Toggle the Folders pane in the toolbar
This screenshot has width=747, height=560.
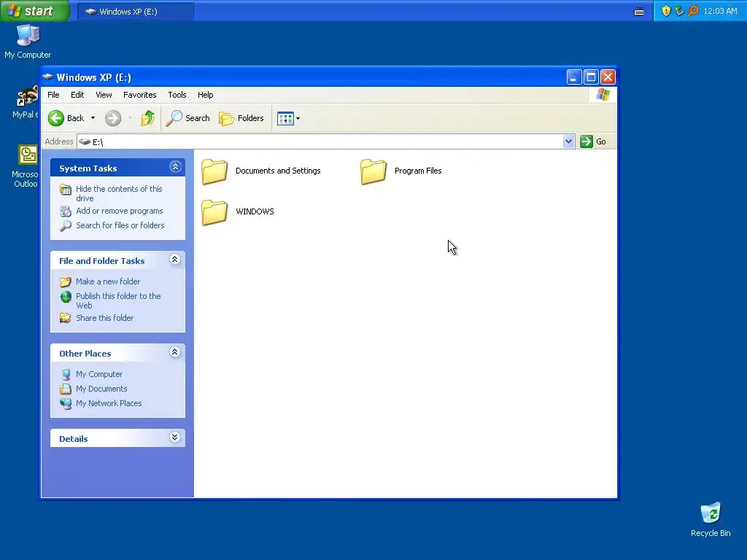[x=241, y=118]
